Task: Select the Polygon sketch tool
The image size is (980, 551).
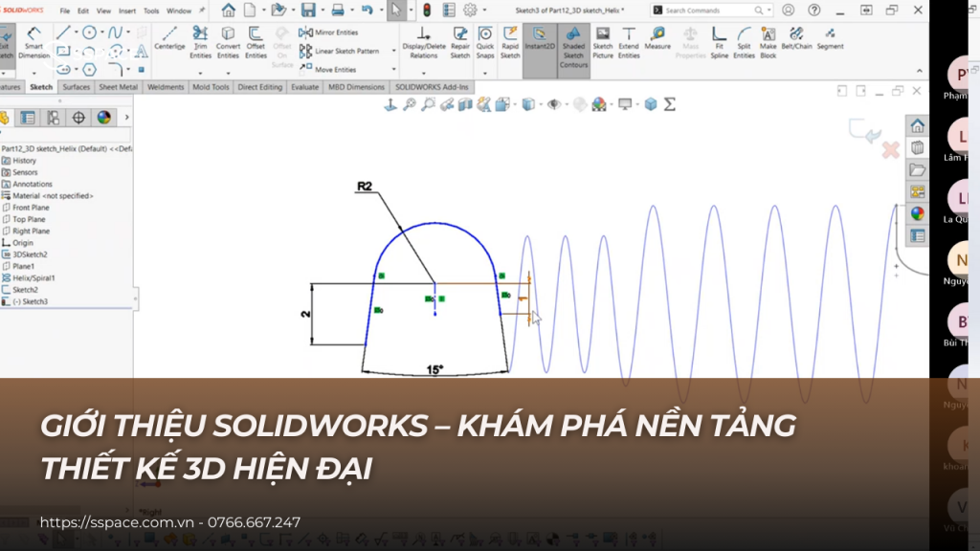Action: (x=89, y=69)
